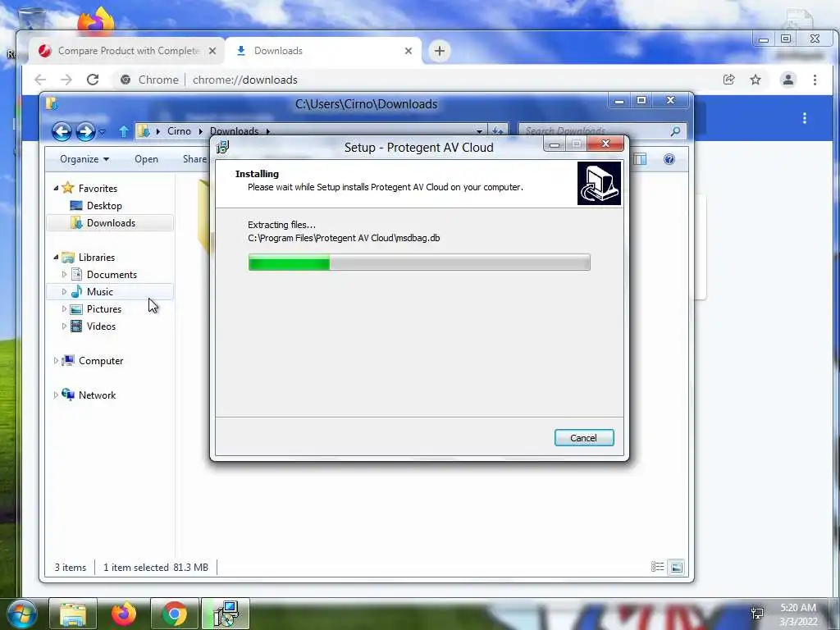840x630 pixels.
Task: Close the Compare Product tab
Action: click(x=212, y=51)
